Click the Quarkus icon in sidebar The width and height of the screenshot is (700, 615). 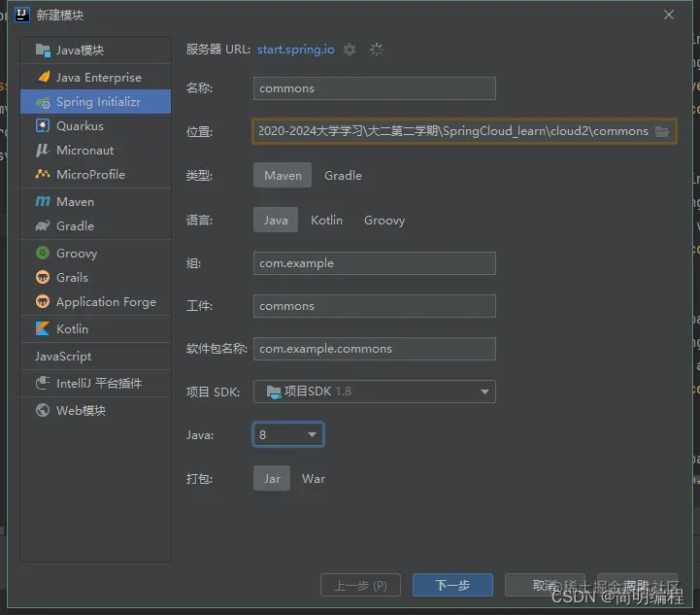43,126
